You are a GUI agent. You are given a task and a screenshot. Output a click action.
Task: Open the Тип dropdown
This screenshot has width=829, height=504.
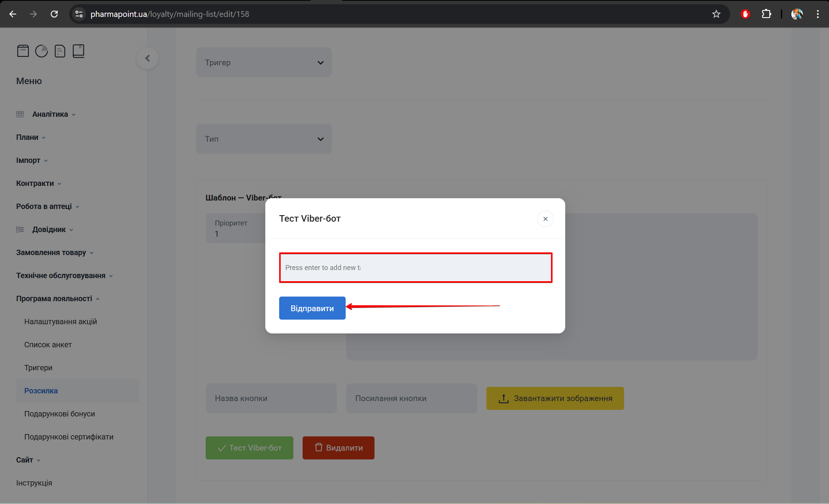tap(264, 139)
